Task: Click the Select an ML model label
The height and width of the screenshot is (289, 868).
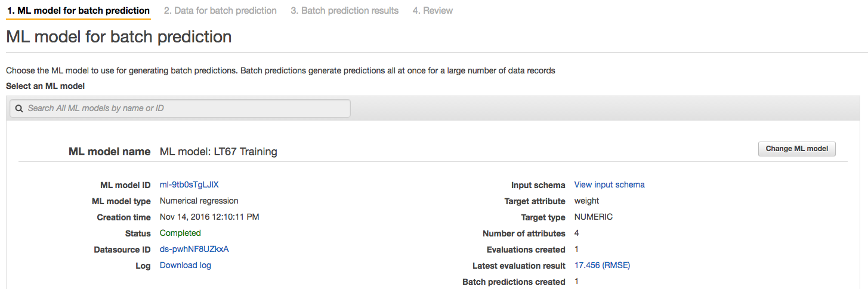Action: [x=45, y=86]
